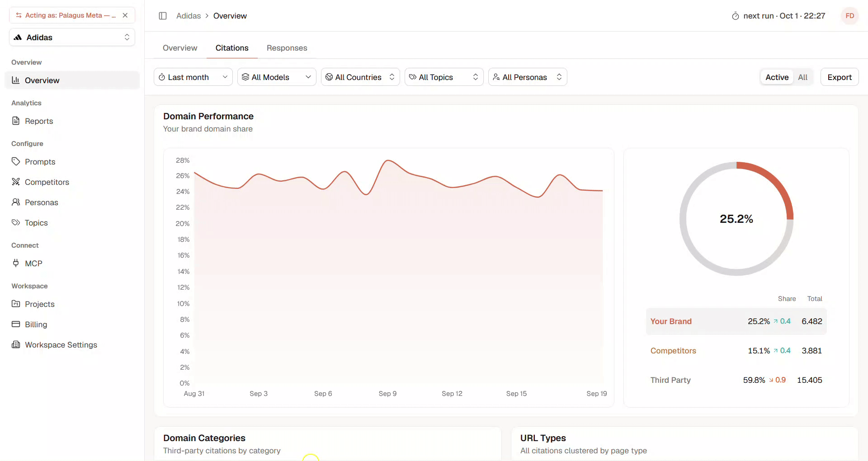
Task: Click the Export button
Action: click(840, 77)
